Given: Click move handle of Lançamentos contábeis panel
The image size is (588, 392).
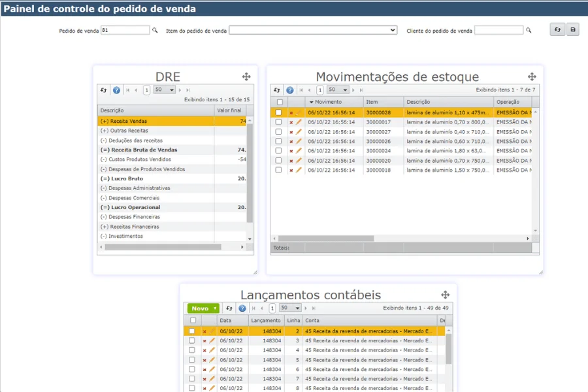Looking at the screenshot, I should pos(445,295).
